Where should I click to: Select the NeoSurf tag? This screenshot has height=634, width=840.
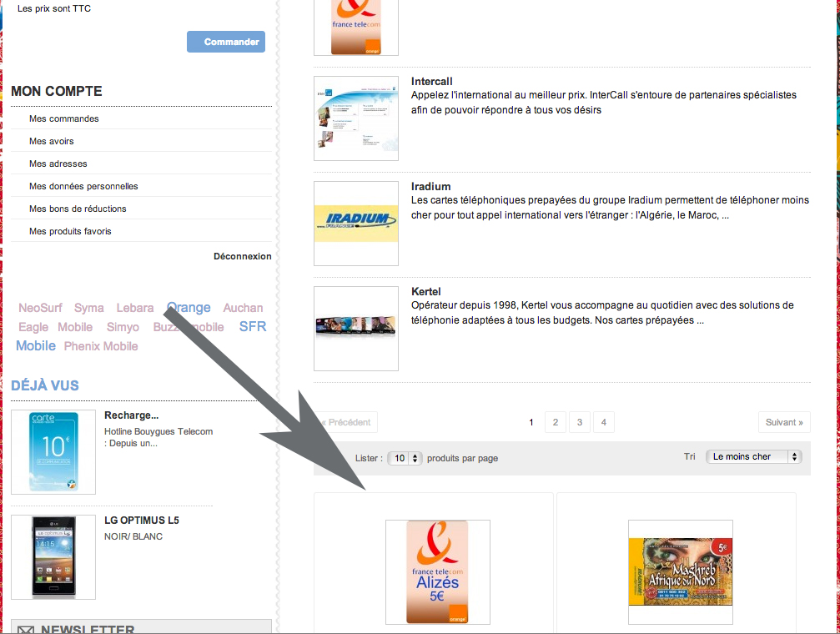click(x=40, y=308)
